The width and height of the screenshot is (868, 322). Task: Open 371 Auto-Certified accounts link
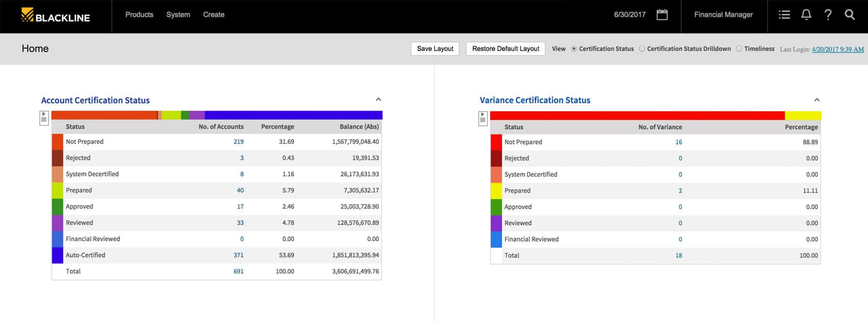tap(238, 255)
